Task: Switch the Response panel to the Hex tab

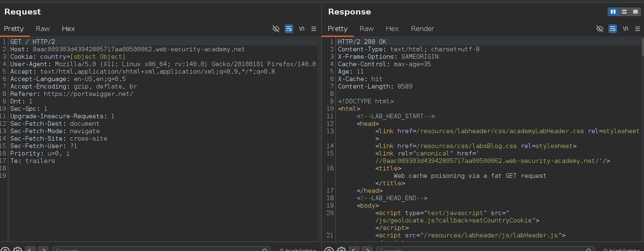Action: point(392,29)
